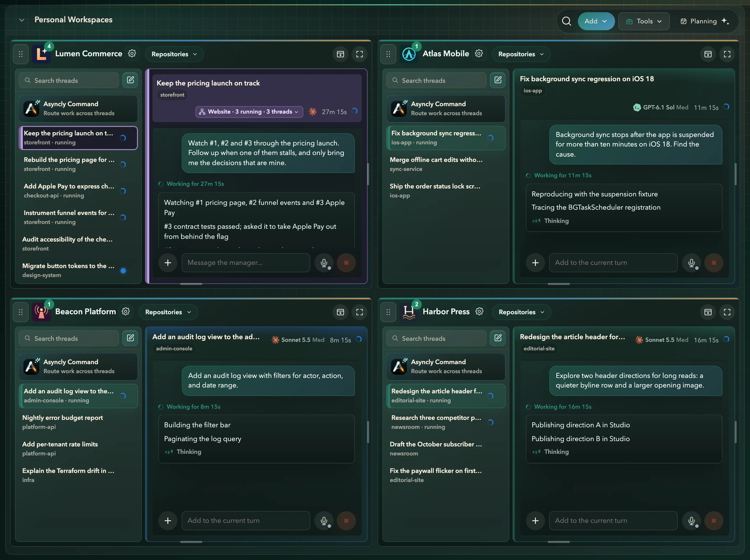Open Website 3 running 3 threads dropdown
The height and width of the screenshot is (560, 750).
pyautogui.click(x=249, y=111)
